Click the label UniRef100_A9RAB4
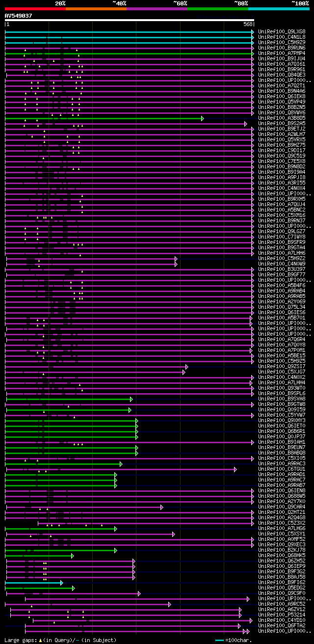Screen dimensions: 314x644 [282, 291]
